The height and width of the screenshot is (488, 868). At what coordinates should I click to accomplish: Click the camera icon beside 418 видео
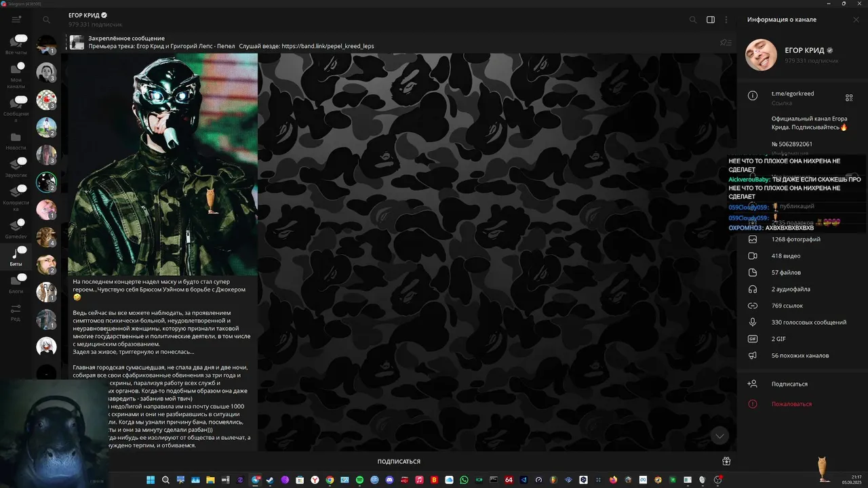pyautogui.click(x=753, y=256)
